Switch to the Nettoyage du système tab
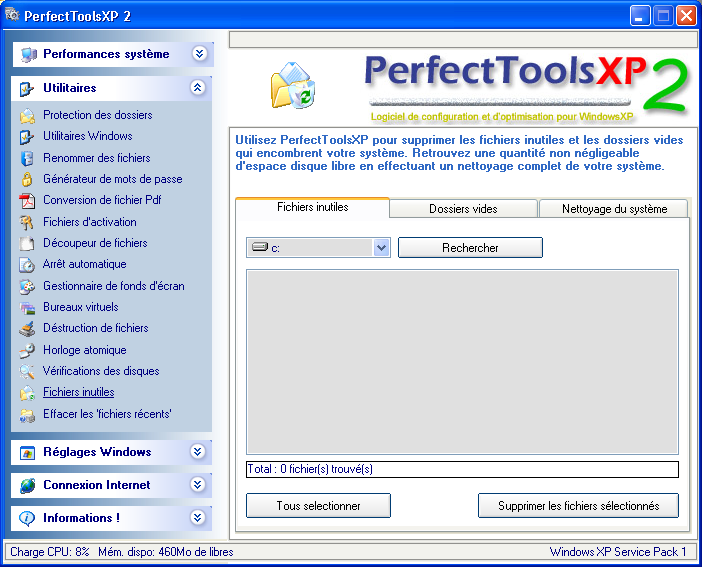702x567 pixels. coord(614,209)
